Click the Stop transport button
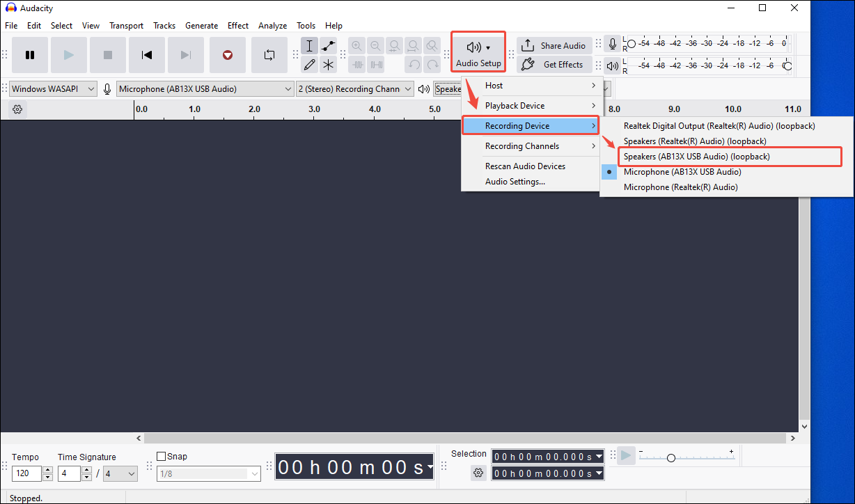The image size is (855, 504). coord(108,55)
